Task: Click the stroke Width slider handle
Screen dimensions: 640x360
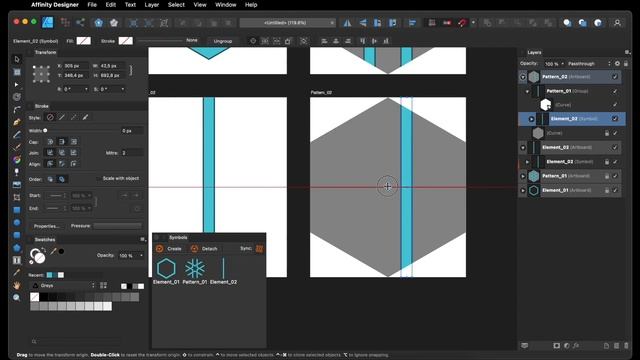Action: 45,131
